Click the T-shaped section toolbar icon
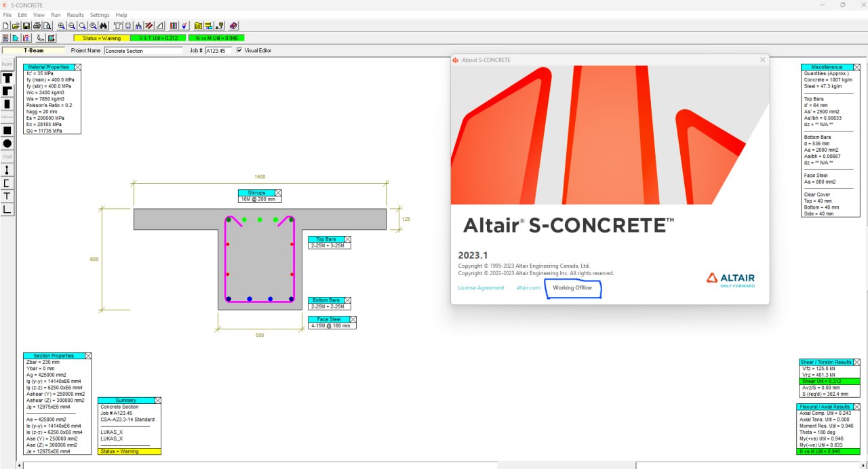The image size is (868, 469). pyautogui.click(x=117, y=26)
